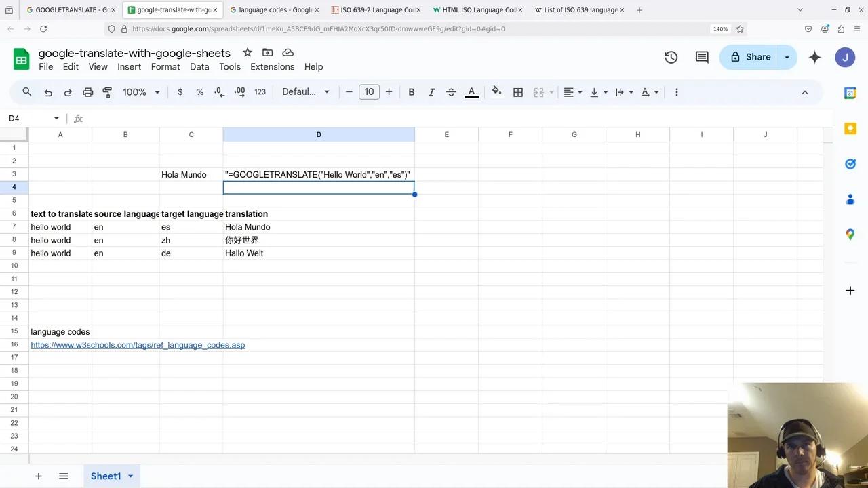Image resolution: width=868 pixels, height=488 pixels.
Task: Open the zoom level dropdown
Action: 140,91
